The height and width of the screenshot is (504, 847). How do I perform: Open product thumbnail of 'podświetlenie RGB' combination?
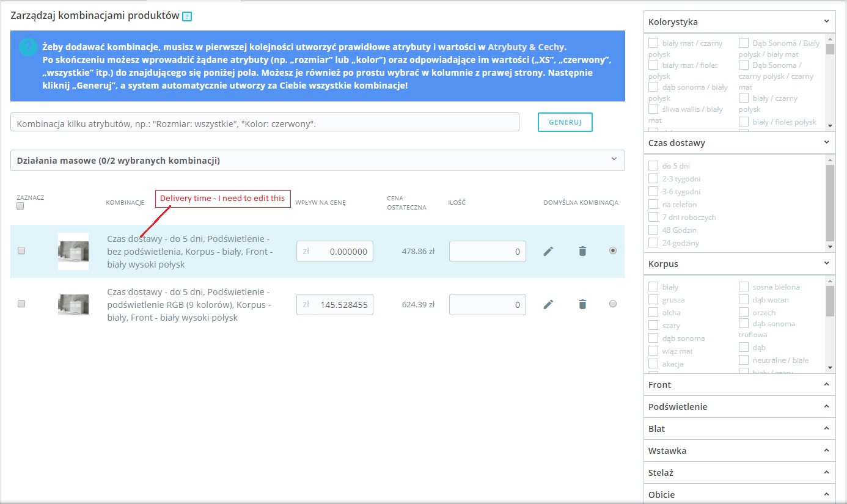pos(73,304)
